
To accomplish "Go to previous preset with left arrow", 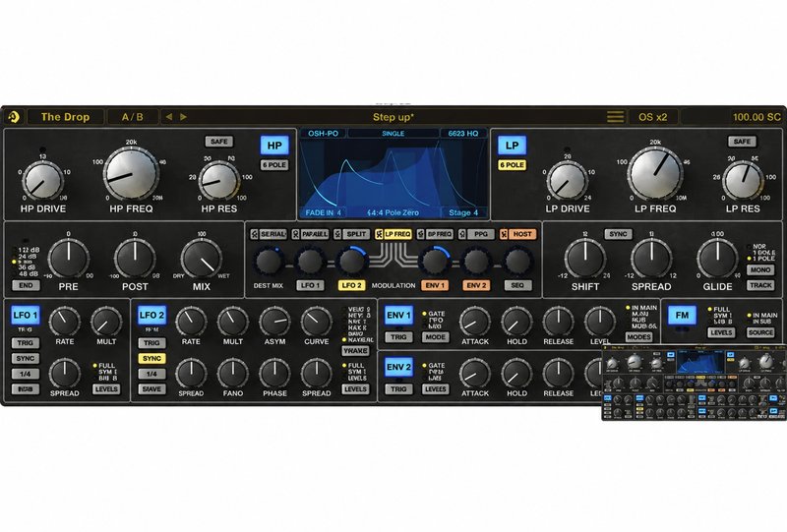I will coord(169,117).
